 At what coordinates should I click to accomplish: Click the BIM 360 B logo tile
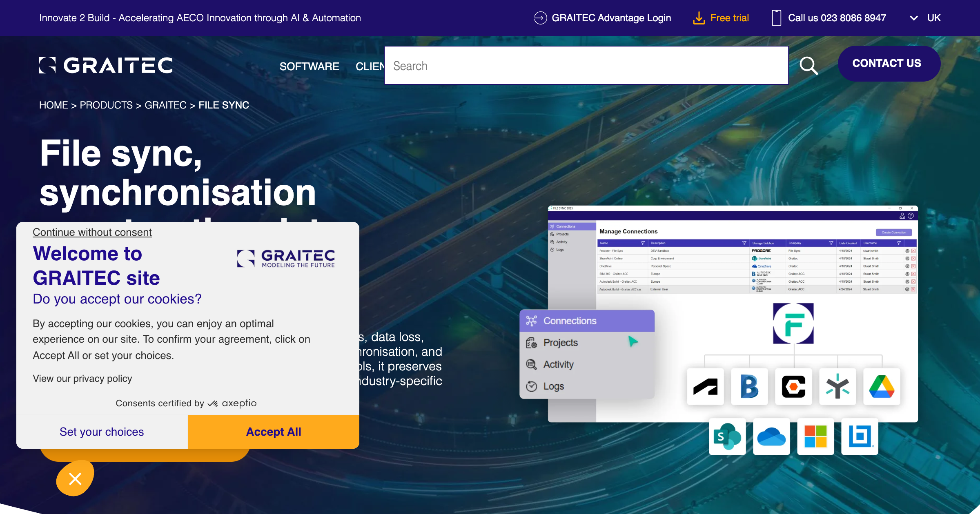pos(749,387)
